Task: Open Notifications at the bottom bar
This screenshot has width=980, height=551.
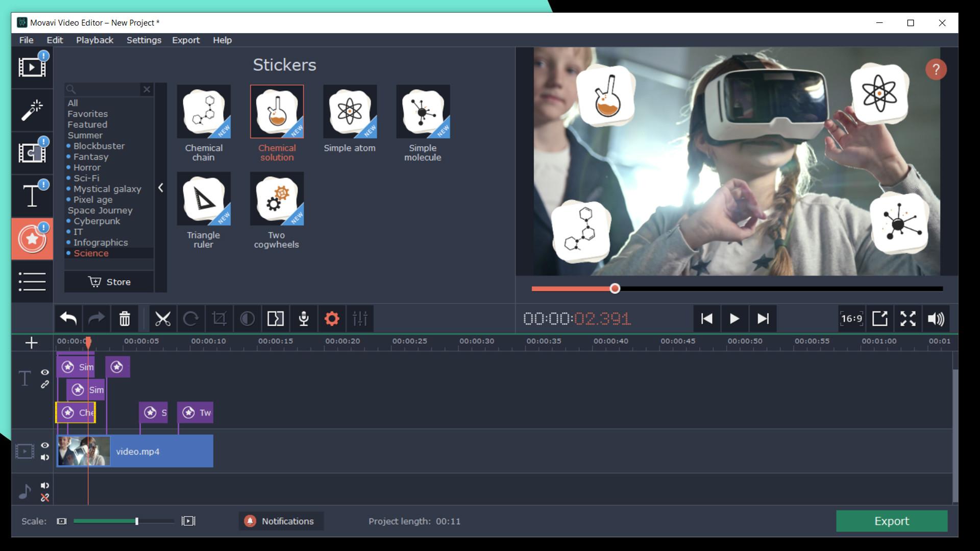Action: pos(281,521)
